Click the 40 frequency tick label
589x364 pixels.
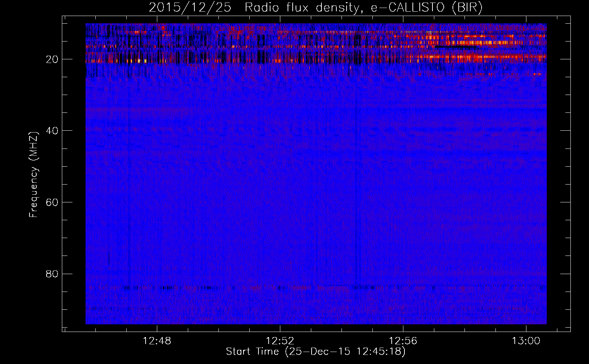(52, 131)
